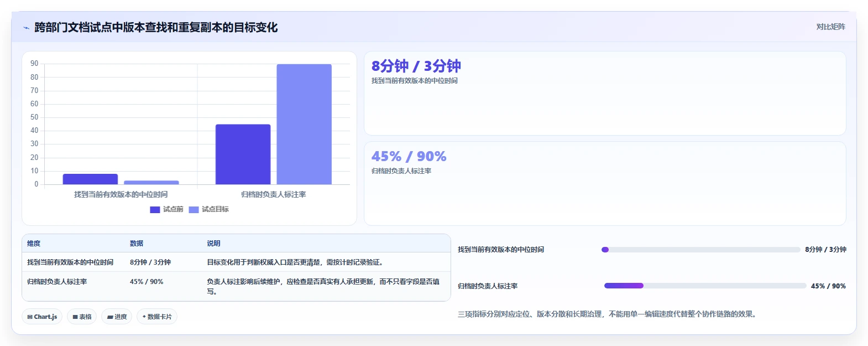The width and height of the screenshot is (868, 346).
Task: Click the 归档时负责人标注率 progress bar
Action: click(x=705, y=286)
